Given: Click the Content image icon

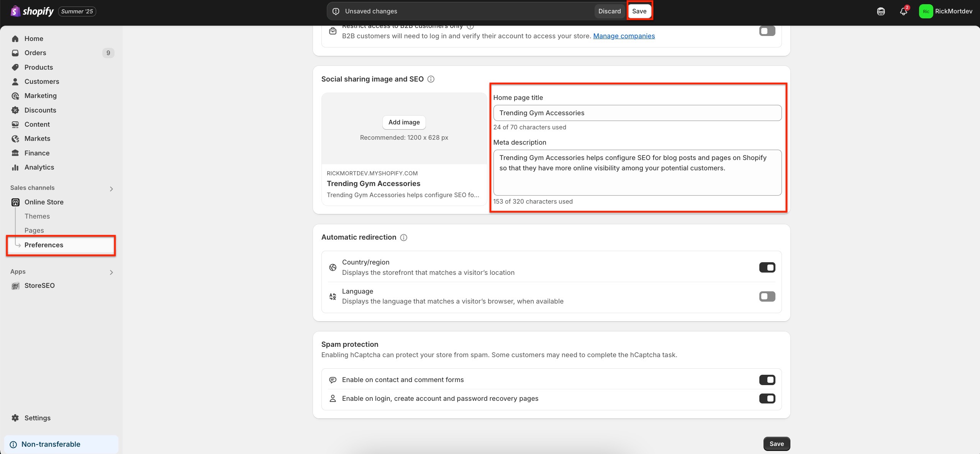Looking at the screenshot, I should (15, 124).
